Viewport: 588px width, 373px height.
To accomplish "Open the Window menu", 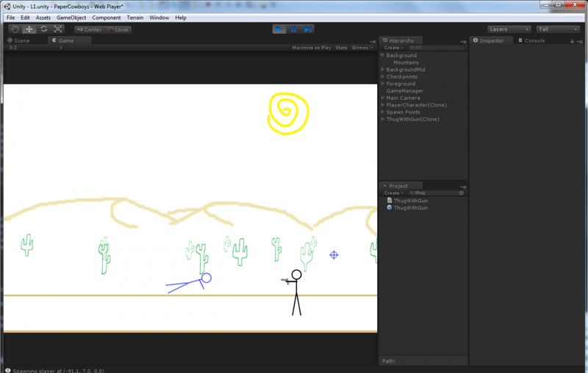I will tap(159, 18).
